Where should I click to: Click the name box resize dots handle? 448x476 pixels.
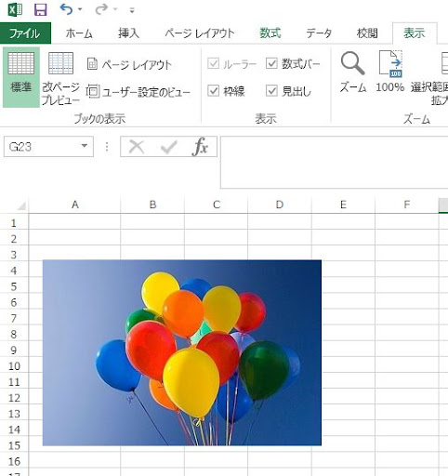[x=107, y=147]
